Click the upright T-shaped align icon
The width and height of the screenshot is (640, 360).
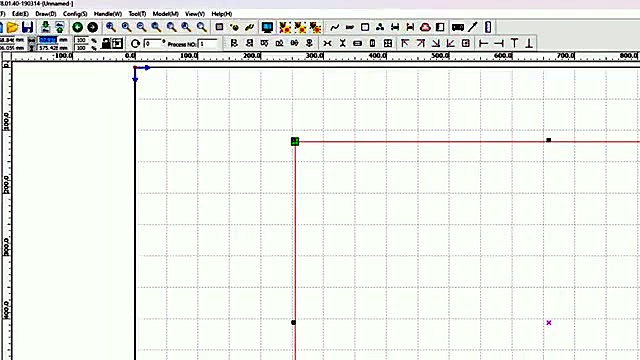(x=514, y=43)
